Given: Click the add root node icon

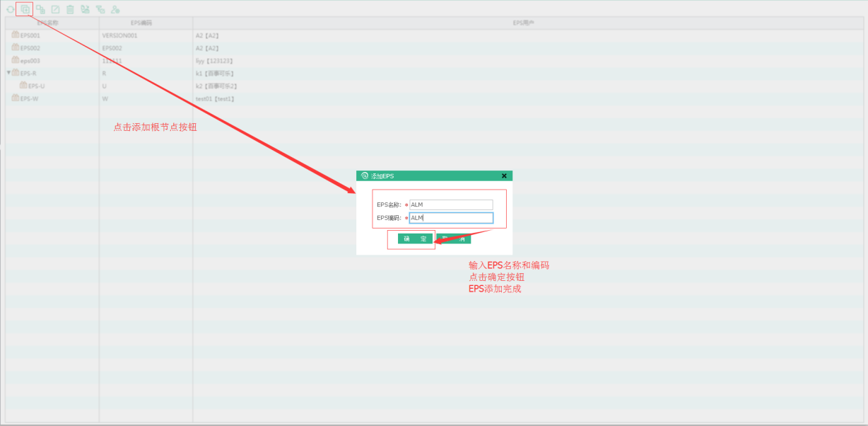Looking at the screenshot, I should click(x=25, y=10).
